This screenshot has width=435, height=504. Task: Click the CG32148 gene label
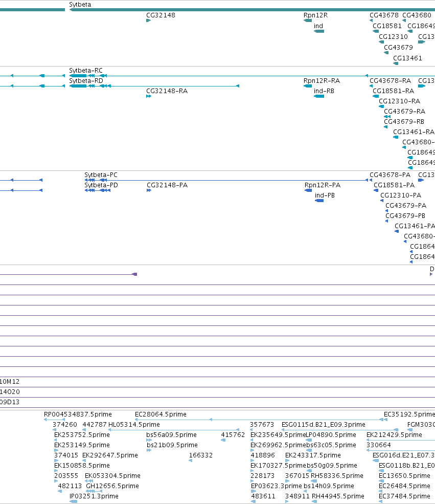coord(161,15)
